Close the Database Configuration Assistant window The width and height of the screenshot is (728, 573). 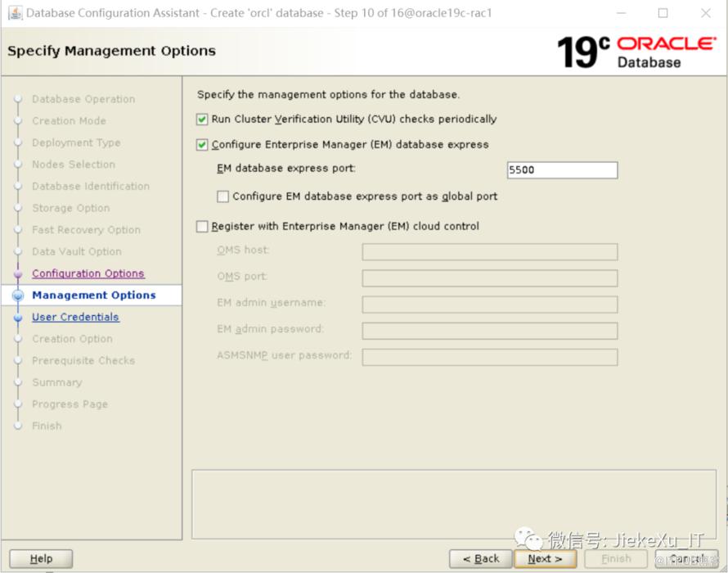pyautogui.click(x=705, y=13)
